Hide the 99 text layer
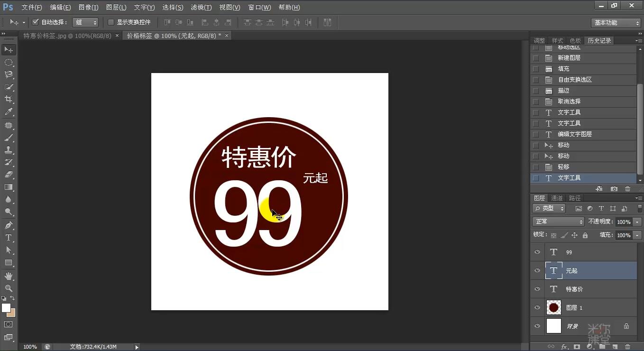 (537, 252)
